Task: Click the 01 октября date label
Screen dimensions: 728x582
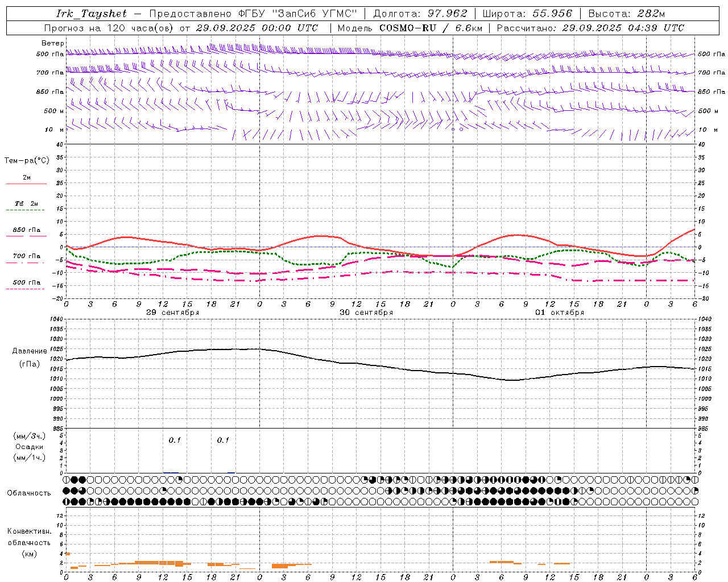Action: tap(560, 313)
